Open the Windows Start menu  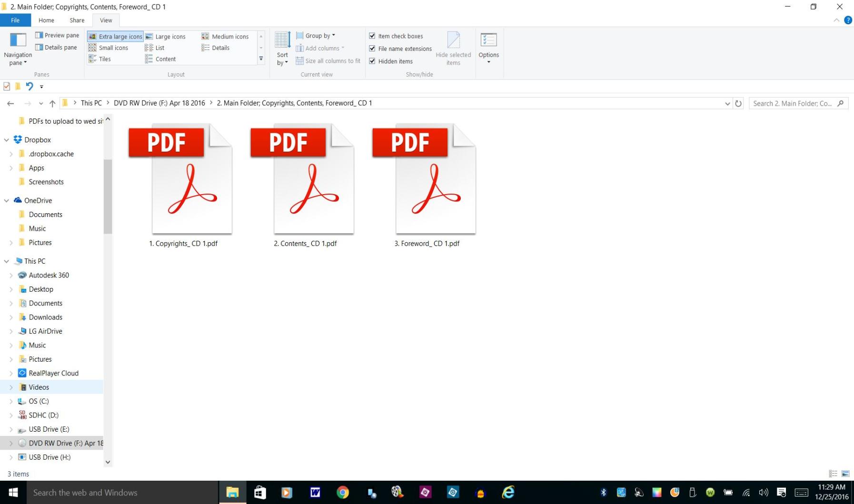pos(13,493)
